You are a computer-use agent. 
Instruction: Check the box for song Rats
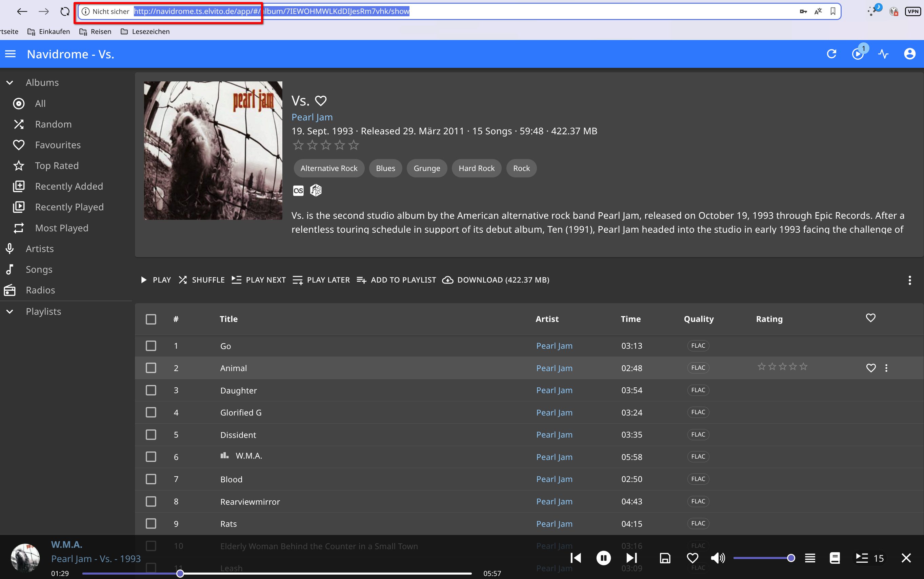(151, 523)
